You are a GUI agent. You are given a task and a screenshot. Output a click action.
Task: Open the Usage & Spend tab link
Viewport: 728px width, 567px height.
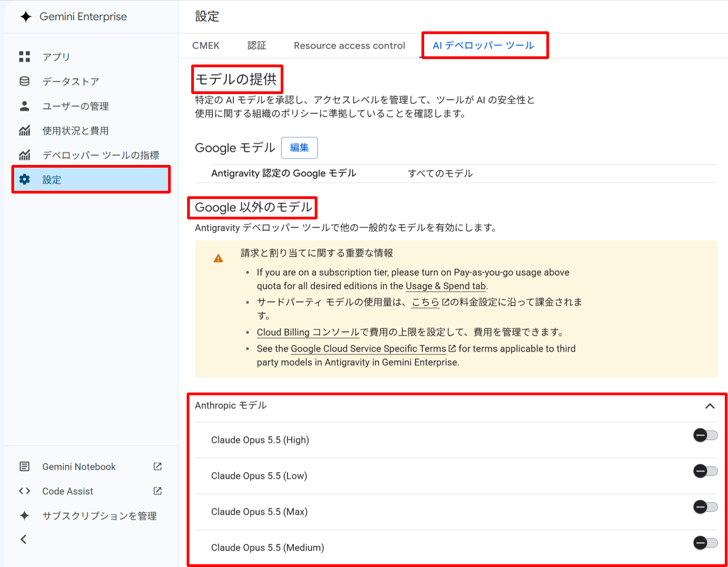(x=446, y=286)
